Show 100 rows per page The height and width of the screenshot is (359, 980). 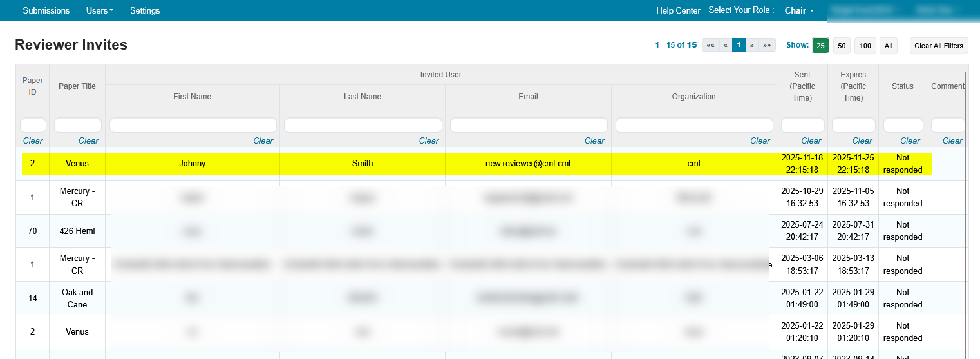[865, 46]
